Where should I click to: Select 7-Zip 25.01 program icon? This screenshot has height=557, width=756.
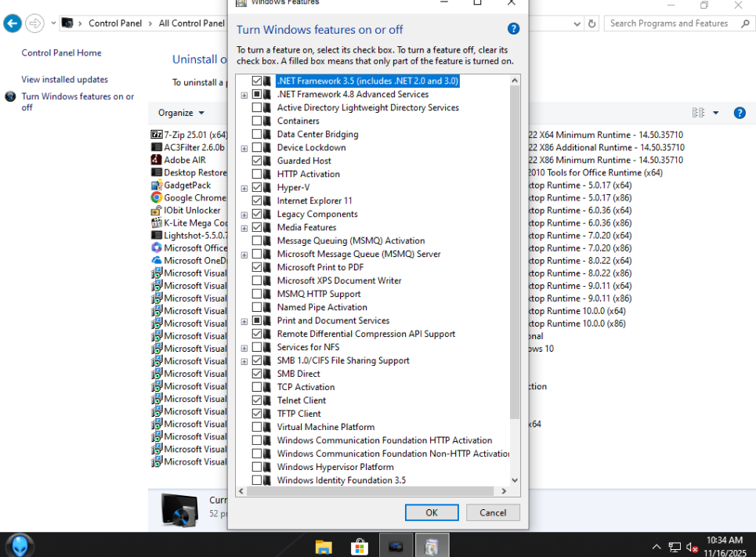[x=157, y=135]
